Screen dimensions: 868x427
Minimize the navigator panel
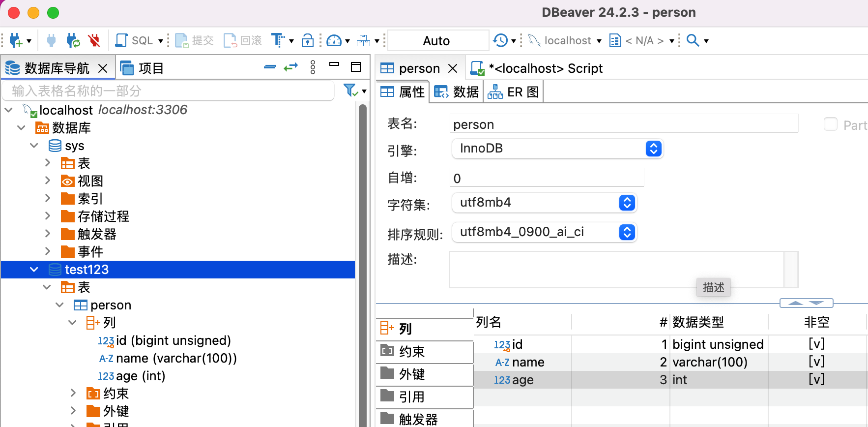pos(334,64)
